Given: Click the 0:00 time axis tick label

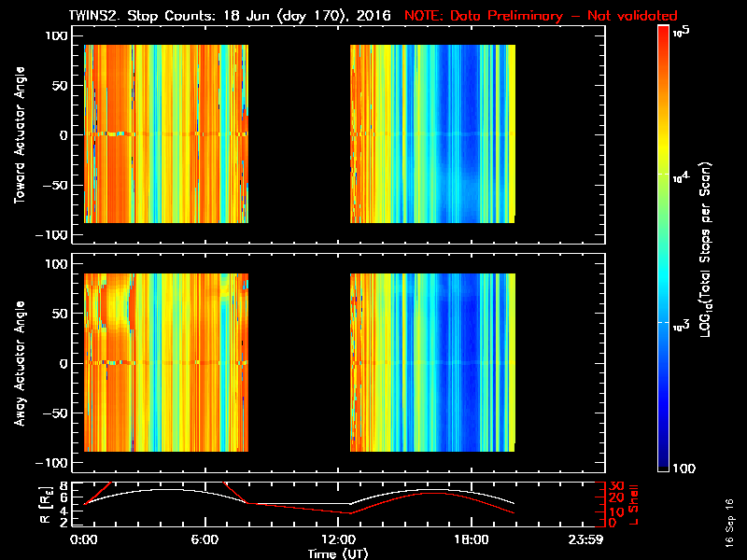Looking at the screenshot, I should click(84, 539).
